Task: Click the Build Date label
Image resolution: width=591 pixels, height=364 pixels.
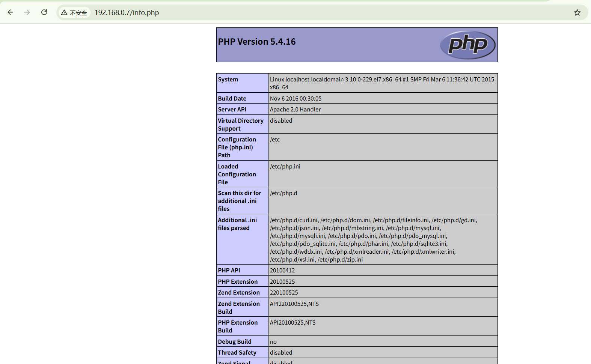Action: tap(232, 98)
